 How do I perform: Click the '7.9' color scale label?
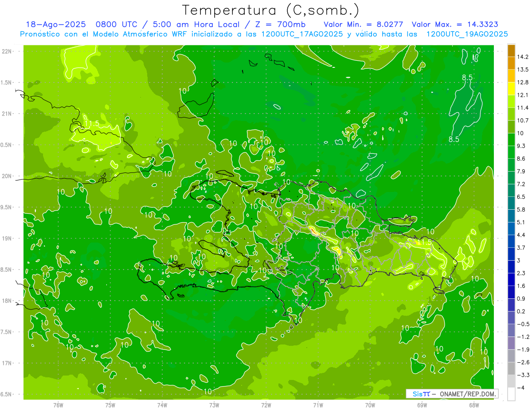522,171
